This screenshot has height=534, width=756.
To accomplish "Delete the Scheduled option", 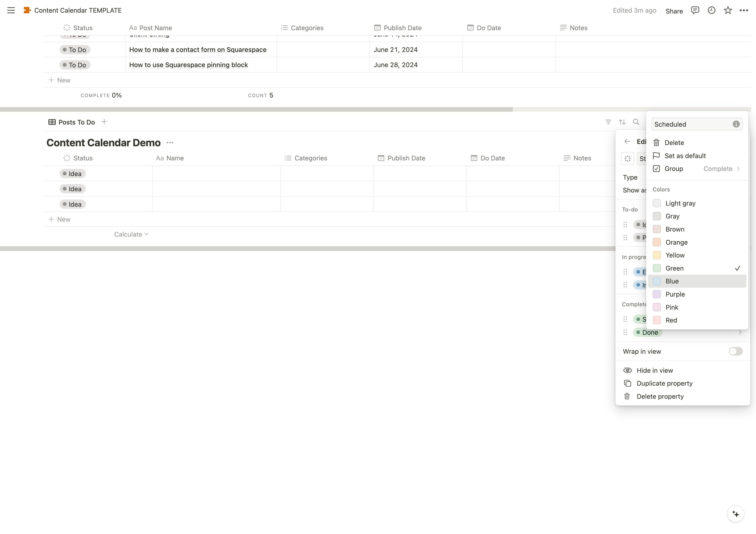I will pos(674,143).
